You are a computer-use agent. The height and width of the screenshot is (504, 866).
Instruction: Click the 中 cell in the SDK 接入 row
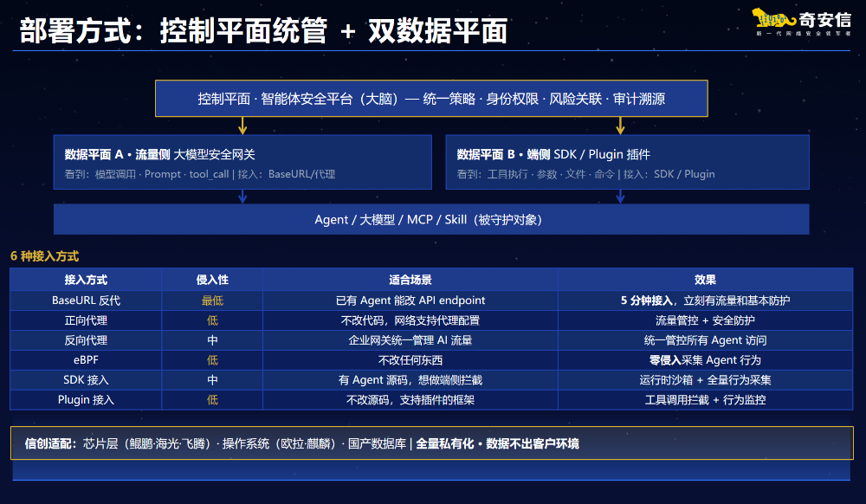click(212, 380)
